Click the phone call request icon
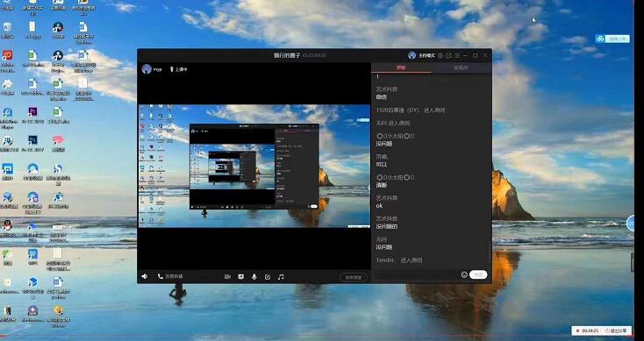This screenshot has width=644, height=341. 161,277
